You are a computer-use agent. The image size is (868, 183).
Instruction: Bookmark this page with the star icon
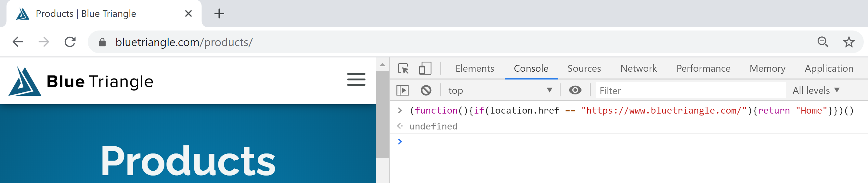849,42
